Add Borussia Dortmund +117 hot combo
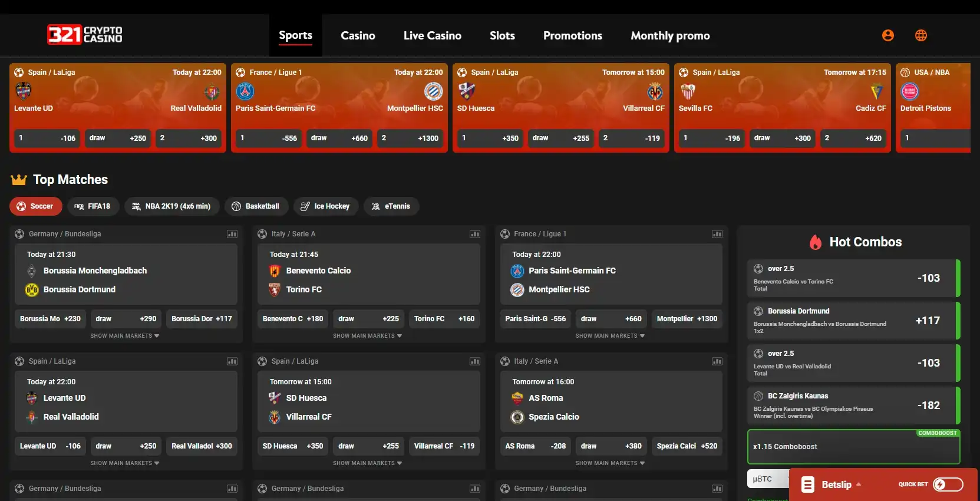Viewport: 980px width, 501px height. [x=853, y=321]
